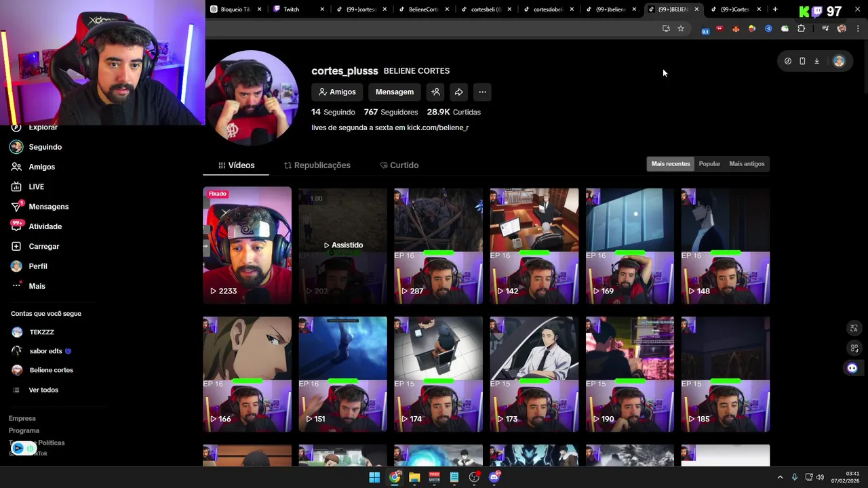The height and width of the screenshot is (488, 868).
Task: Click the Mensagem button
Action: click(x=395, y=92)
